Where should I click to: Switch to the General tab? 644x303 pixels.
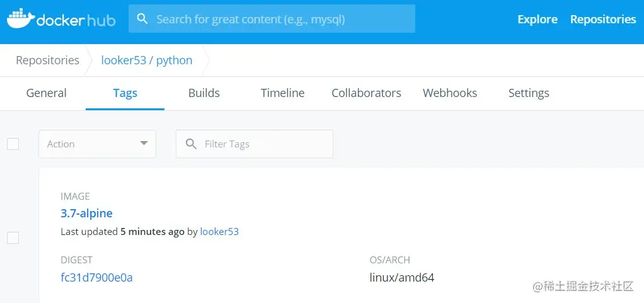tap(47, 93)
